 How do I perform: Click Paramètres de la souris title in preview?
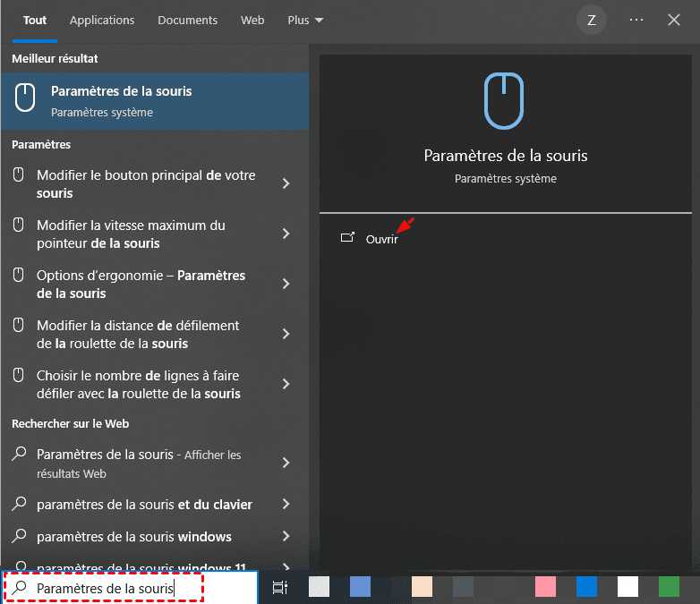(506, 156)
